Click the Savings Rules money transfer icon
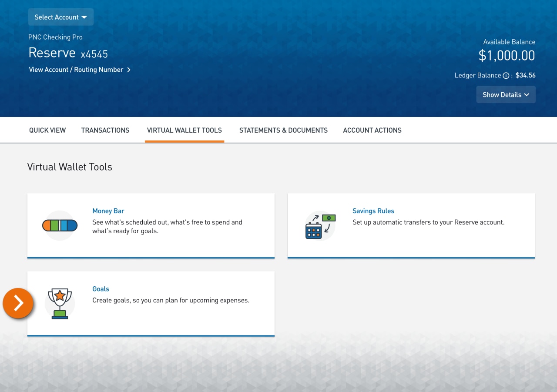 point(320,225)
